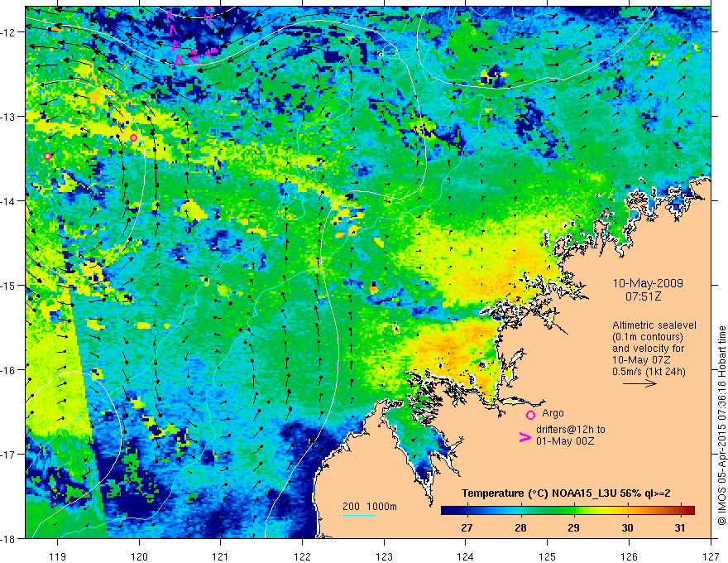The height and width of the screenshot is (563, 728).
Task: Click the '200 1000m' depth label
Action: 370,507
